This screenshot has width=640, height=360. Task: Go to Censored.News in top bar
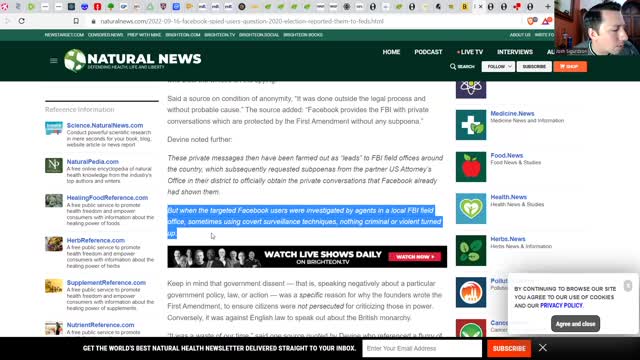pos(105,35)
